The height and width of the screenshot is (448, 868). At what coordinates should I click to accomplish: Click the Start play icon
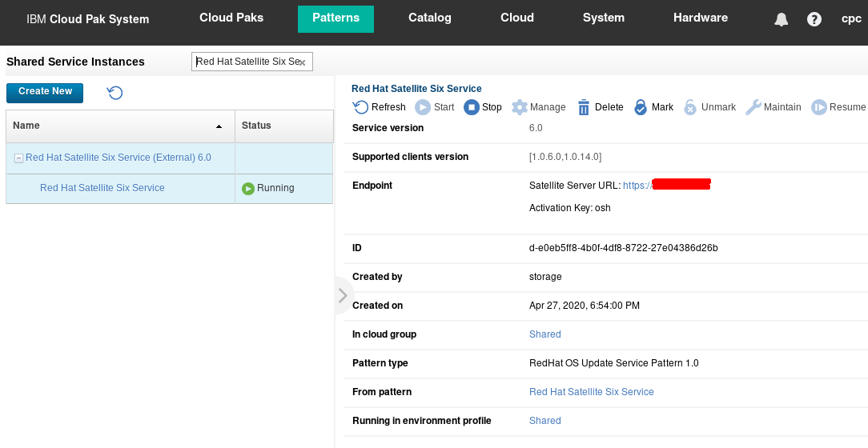coord(422,107)
